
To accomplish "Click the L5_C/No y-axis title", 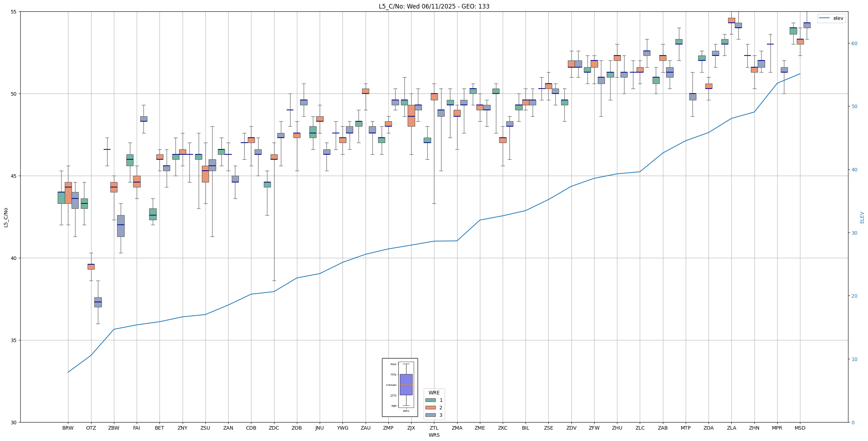I will (x=6, y=217).
